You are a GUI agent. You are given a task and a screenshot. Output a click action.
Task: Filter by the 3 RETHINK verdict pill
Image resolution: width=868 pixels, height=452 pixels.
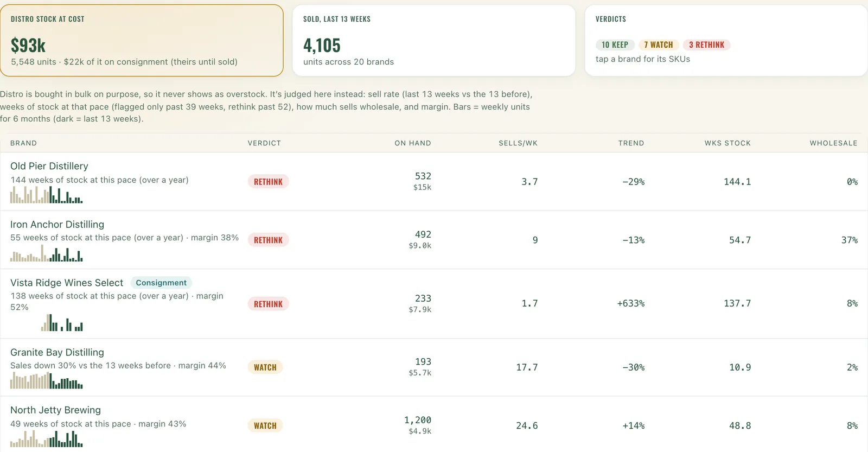click(706, 45)
